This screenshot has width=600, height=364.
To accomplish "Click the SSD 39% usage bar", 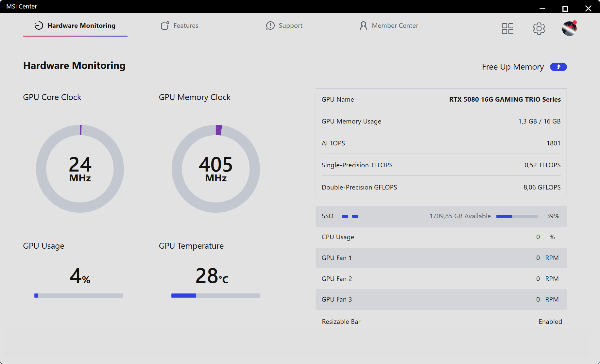I will click(517, 216).
